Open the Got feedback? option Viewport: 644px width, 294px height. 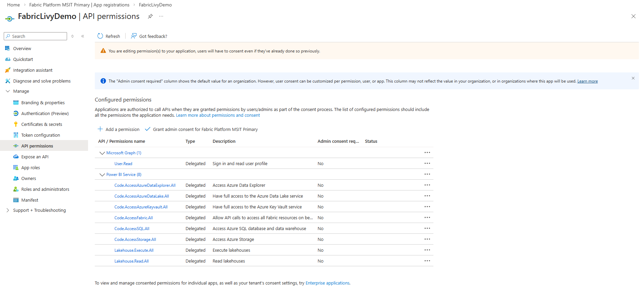149,36
